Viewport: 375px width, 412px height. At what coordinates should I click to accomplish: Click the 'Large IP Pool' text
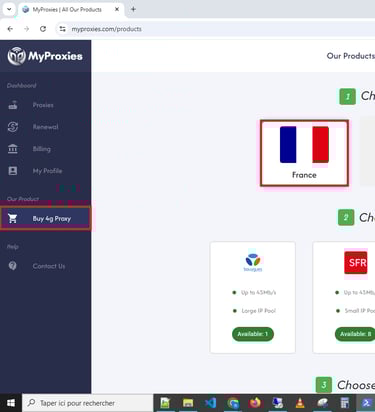coord(259,311)
